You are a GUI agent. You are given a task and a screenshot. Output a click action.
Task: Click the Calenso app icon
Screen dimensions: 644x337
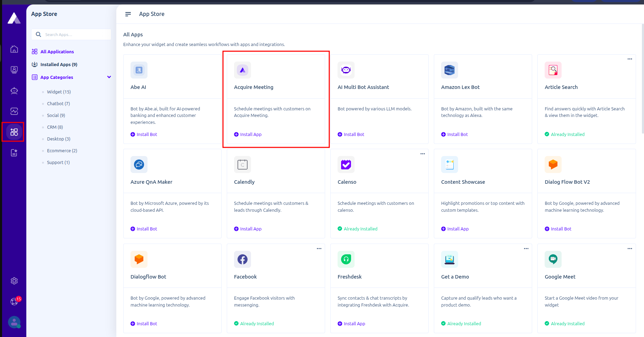346,165
